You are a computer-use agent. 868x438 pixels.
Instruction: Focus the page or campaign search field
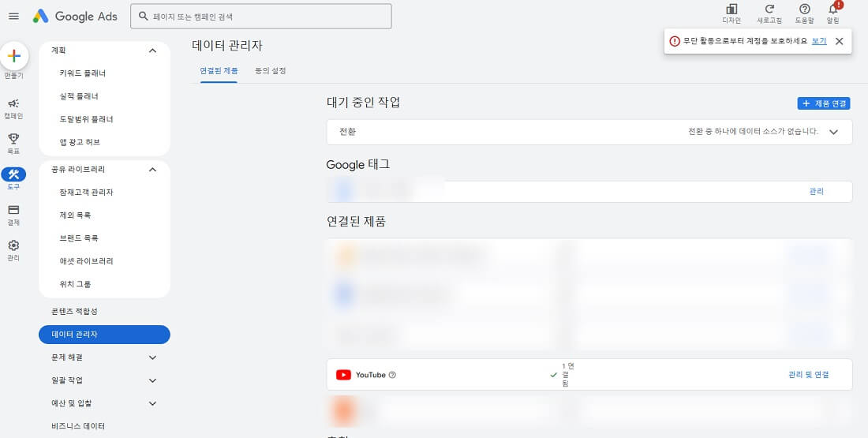260,16
